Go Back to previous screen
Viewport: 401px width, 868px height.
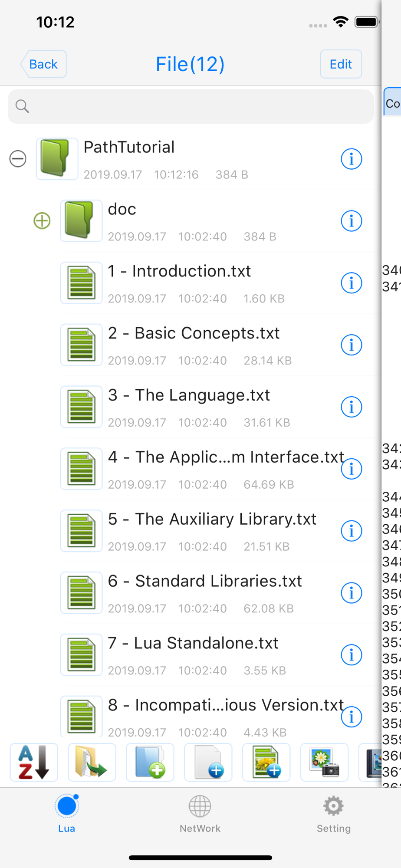[x=43, y=64]
